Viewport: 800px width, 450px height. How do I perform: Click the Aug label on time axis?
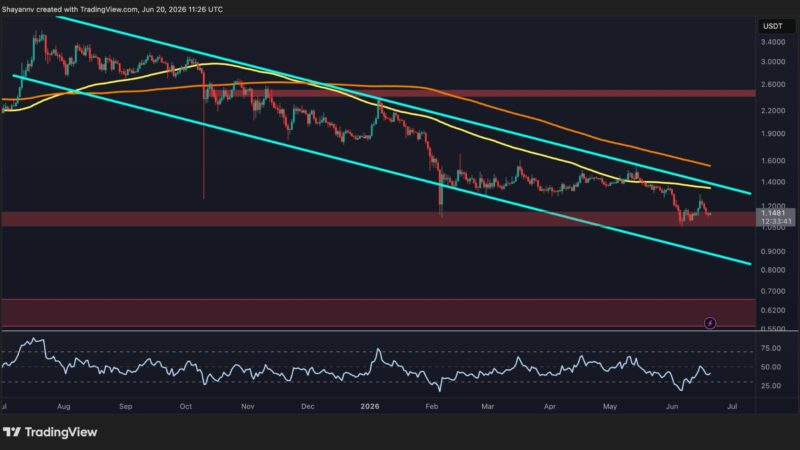coord(64,407)
